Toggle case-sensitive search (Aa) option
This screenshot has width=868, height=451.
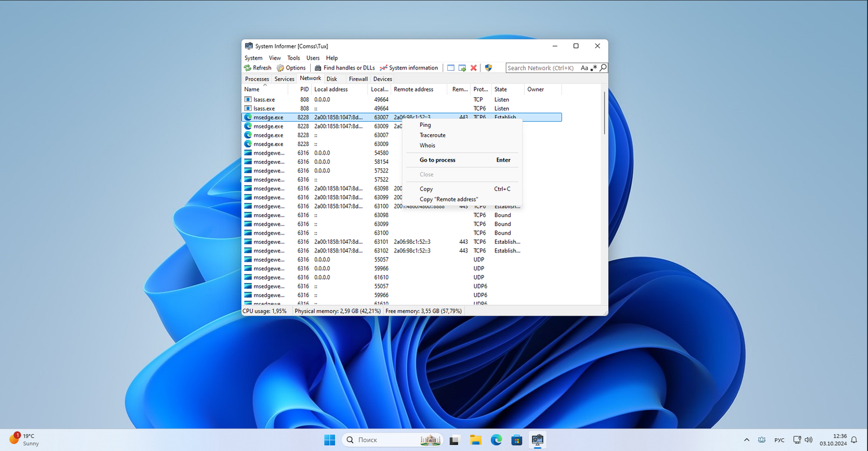pyautogui.click(x=584, y=68)
